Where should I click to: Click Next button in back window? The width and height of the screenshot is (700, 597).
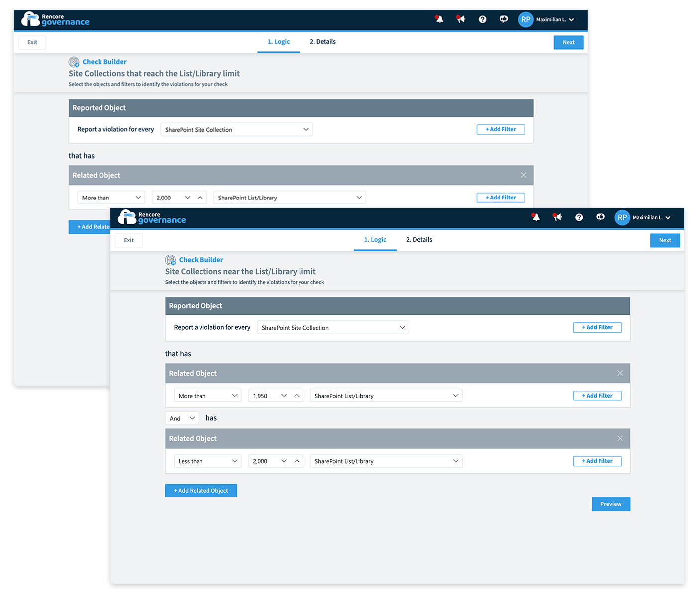pos(569,42)
